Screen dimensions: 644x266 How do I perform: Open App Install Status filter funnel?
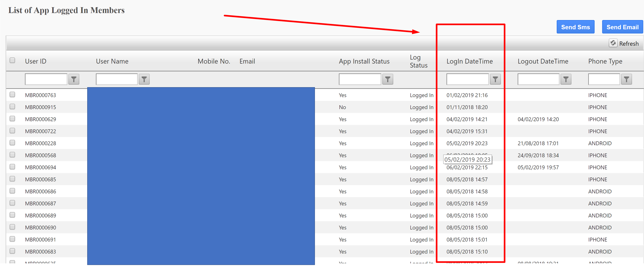click(388, 79)
